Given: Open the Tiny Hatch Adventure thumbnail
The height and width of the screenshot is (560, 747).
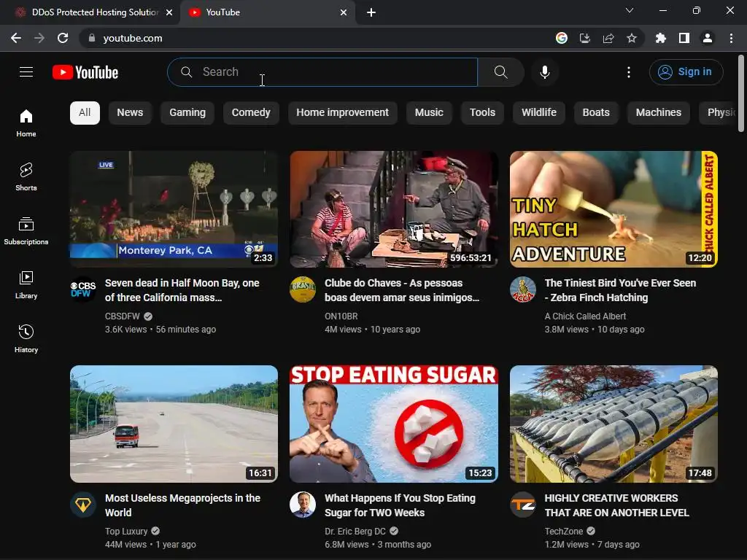Looking at the screenshot, I should click(x=614, y=209).
